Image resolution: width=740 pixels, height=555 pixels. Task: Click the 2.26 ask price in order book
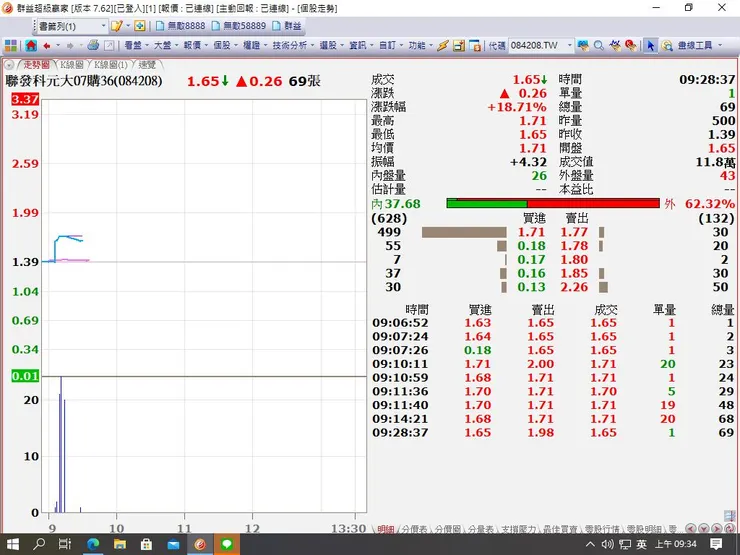(574, 287)
